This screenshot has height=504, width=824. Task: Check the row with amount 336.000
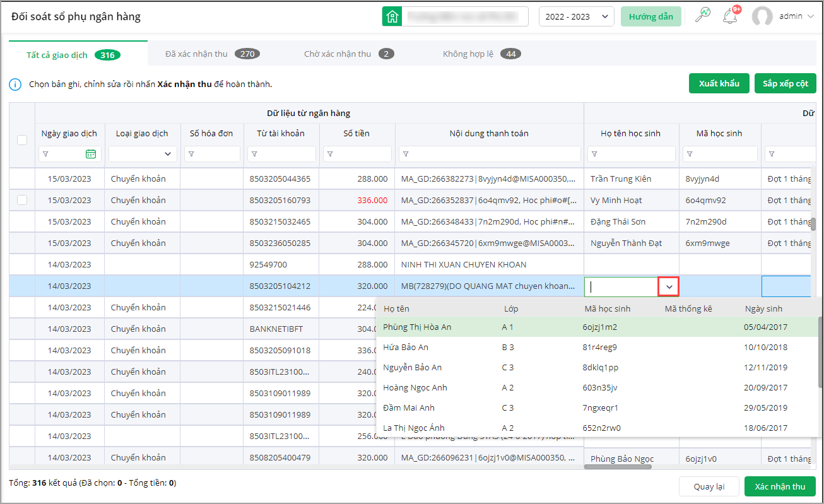click(x=22, y=200)
